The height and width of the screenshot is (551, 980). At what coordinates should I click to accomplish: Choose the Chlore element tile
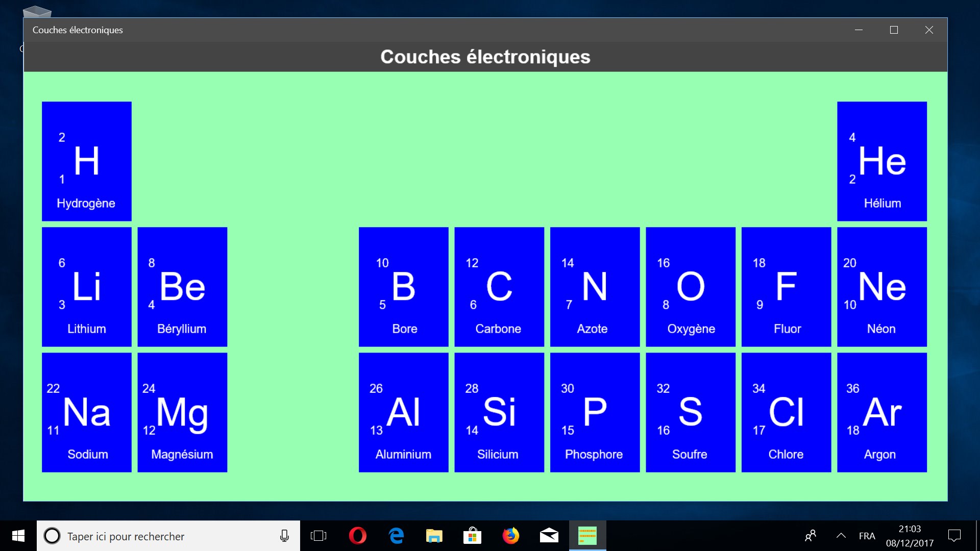click(x=786, y=412)
